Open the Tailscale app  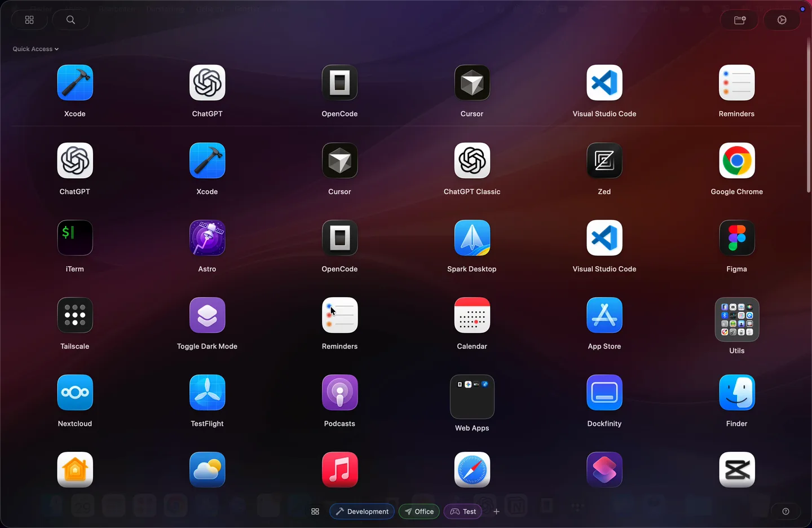75,315
